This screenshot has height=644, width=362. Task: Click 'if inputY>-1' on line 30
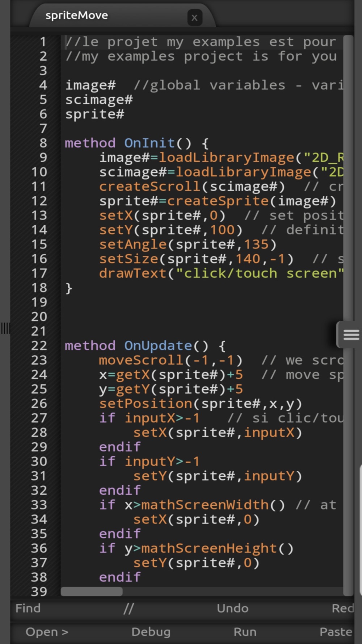click(x=150, y=462)
